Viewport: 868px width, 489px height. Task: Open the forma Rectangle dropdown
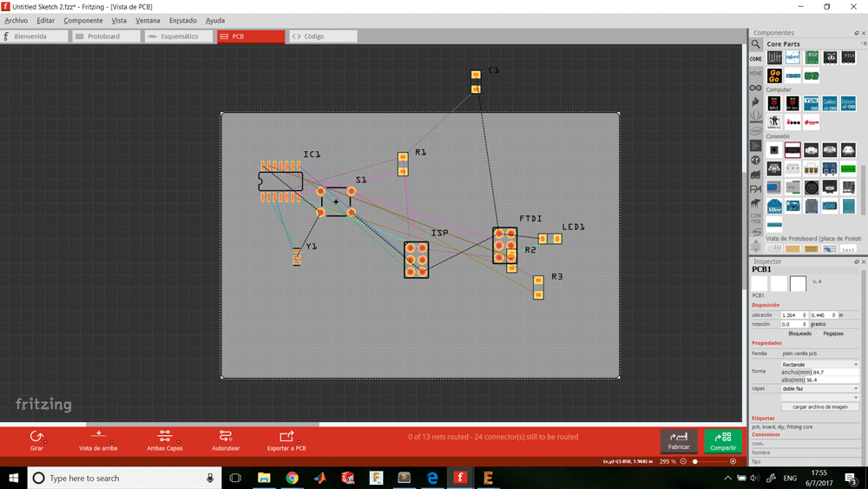coord(820,365)
